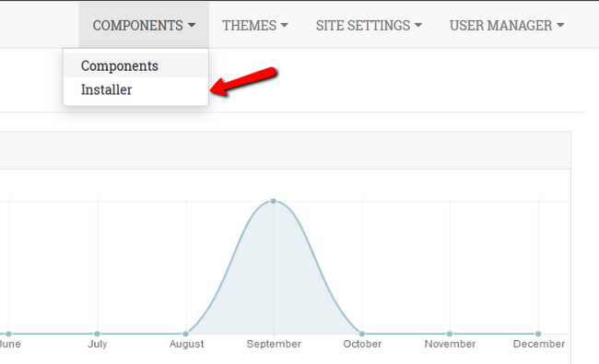Select Components from the dropdown list

[x=135, y=65]
